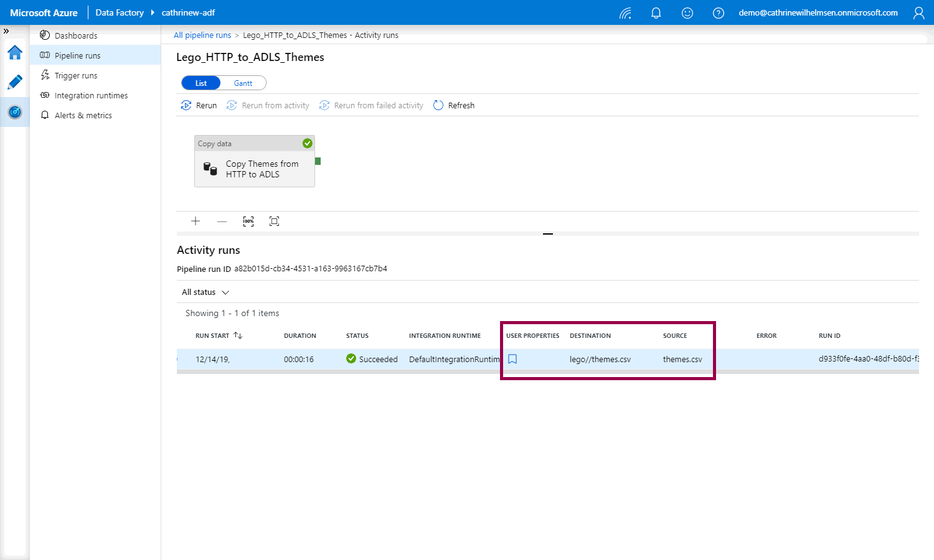934x560 pixels.
Task: Switch to Gantt view
Action: 243,83
